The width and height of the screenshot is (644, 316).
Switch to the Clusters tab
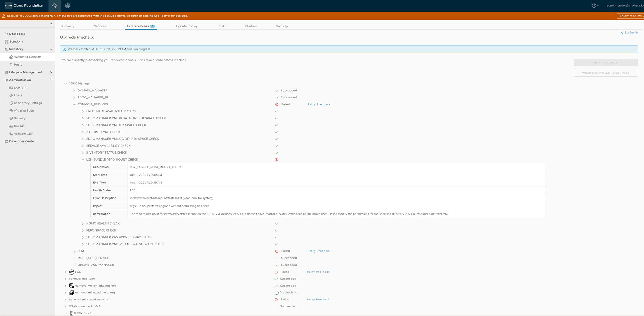click(x=251, y=26)
